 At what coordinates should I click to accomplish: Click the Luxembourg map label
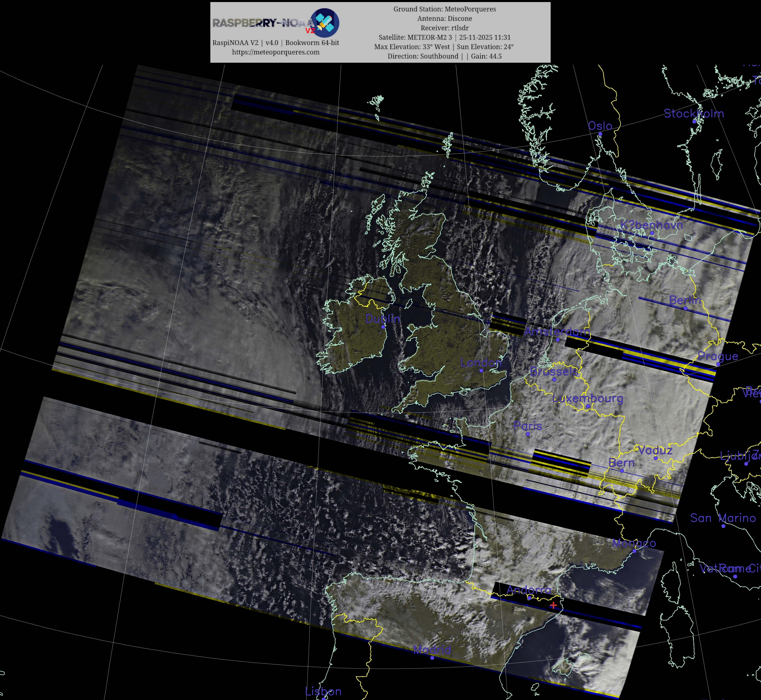pyautogui.click(x=587, y=399)
